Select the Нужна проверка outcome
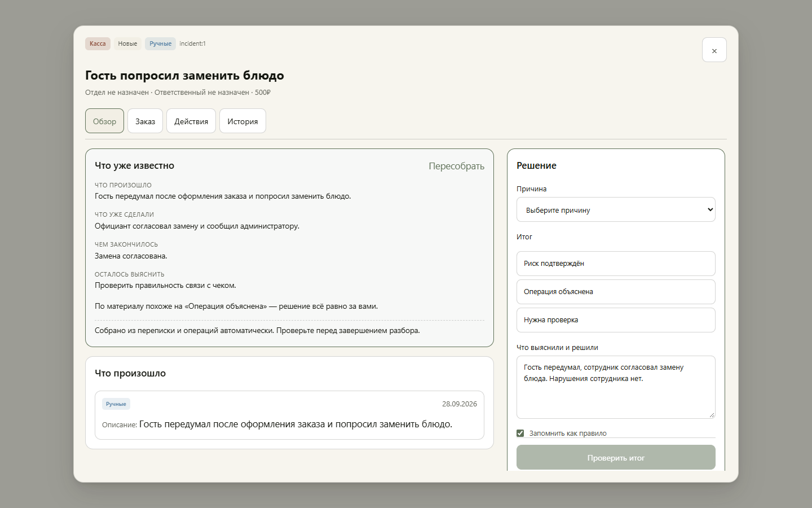The image size is (812, 508). (616, 320)
